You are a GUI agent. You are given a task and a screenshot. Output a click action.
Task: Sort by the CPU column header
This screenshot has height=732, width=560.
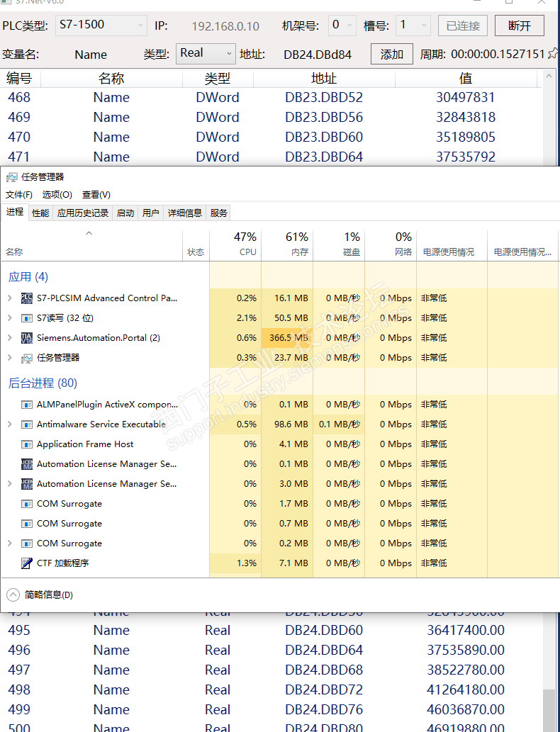click(235, 244)
